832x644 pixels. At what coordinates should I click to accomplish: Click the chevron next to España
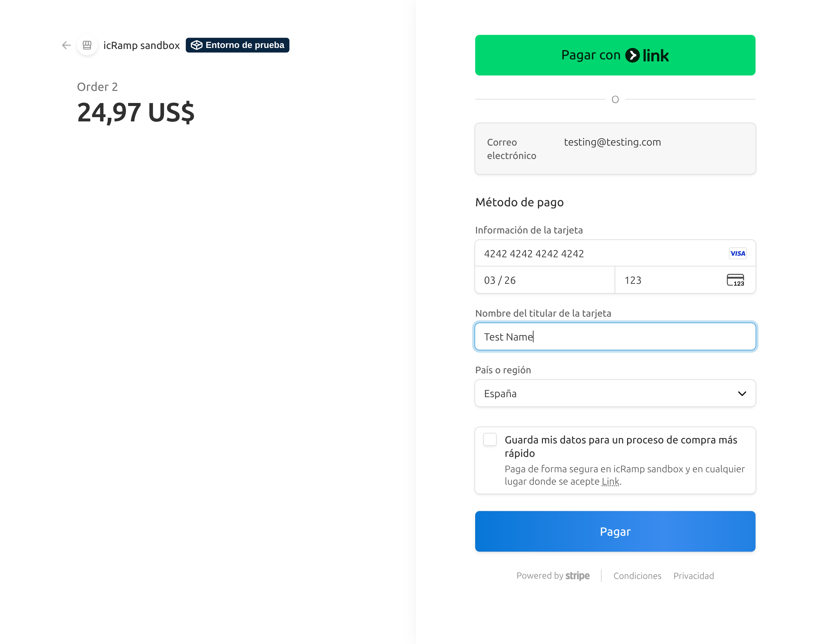(x=742, y=393)
